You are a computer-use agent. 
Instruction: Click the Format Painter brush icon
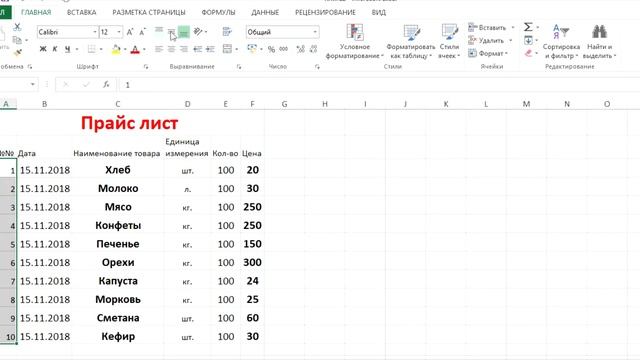18,52
